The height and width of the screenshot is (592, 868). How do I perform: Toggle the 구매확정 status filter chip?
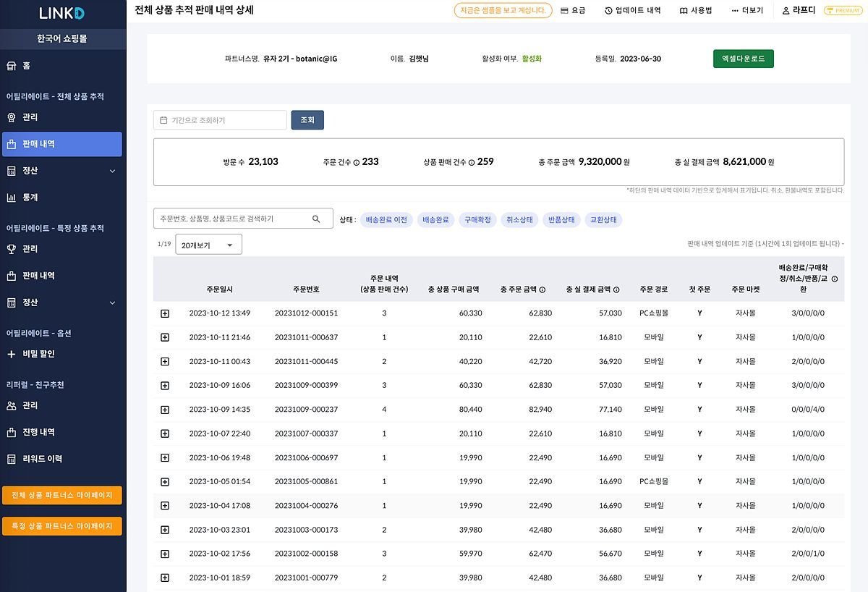477,219
